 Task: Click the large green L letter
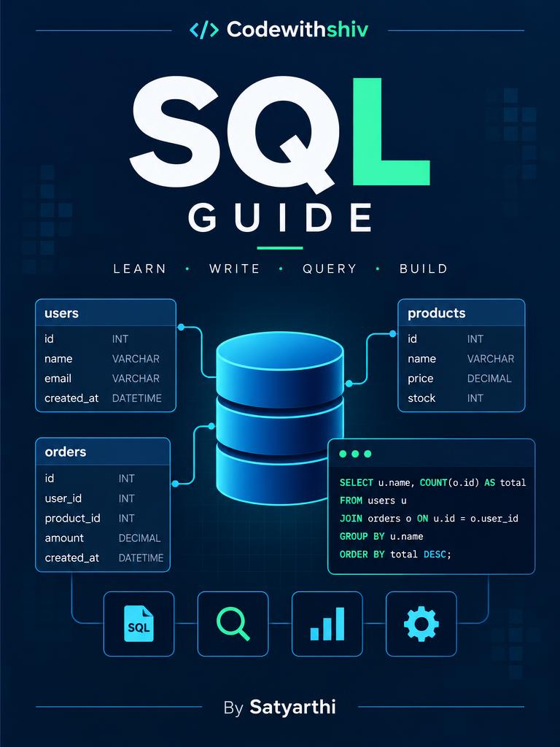392,131
